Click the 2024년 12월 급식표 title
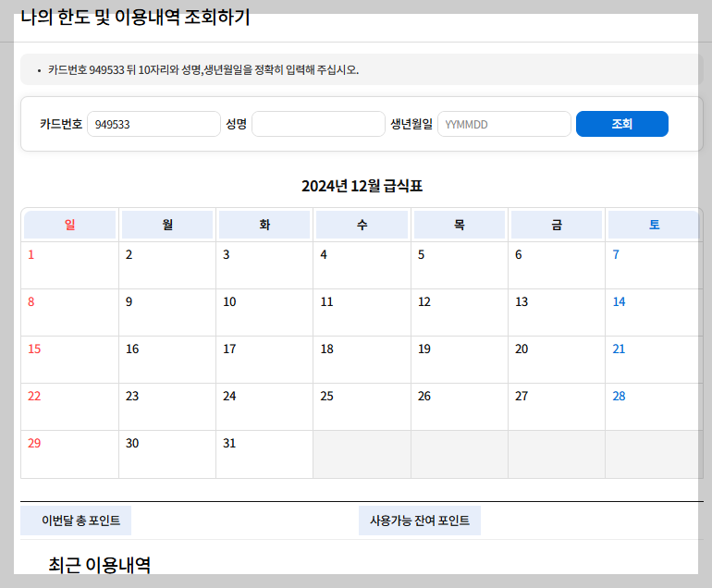Viewport: 712px width, 588px height. [362, 186]
